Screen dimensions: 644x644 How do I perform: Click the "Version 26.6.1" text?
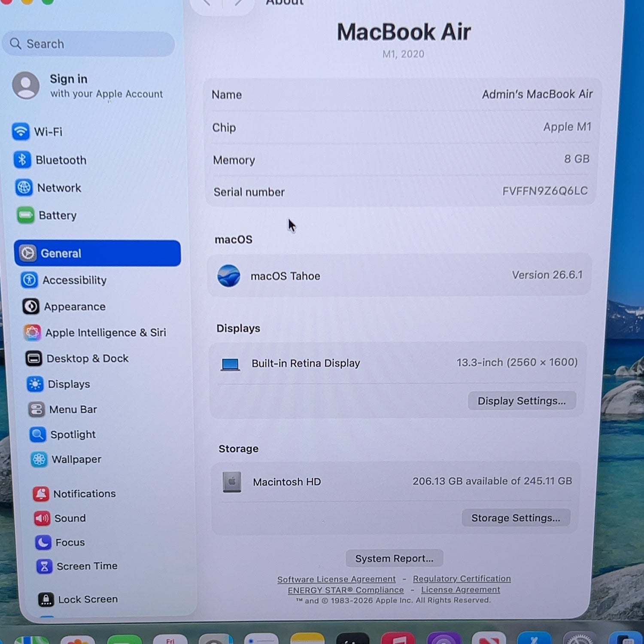(x=547, y=275)
